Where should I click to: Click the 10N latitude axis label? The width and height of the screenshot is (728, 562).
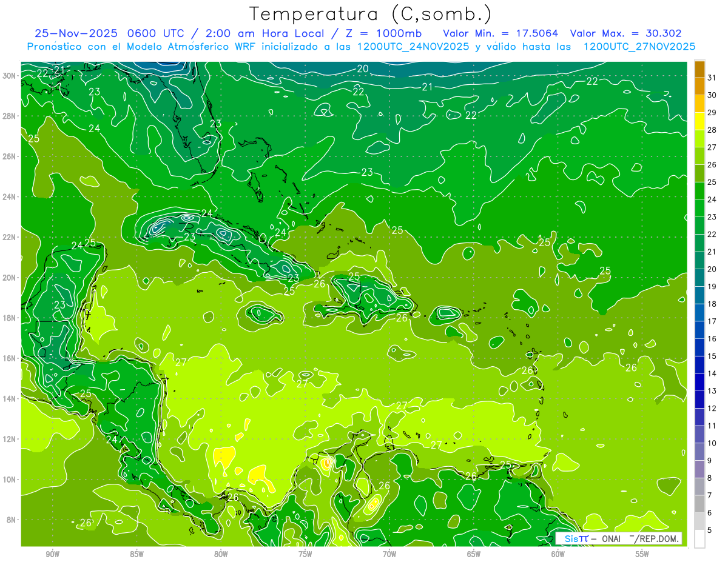[8, 480]
